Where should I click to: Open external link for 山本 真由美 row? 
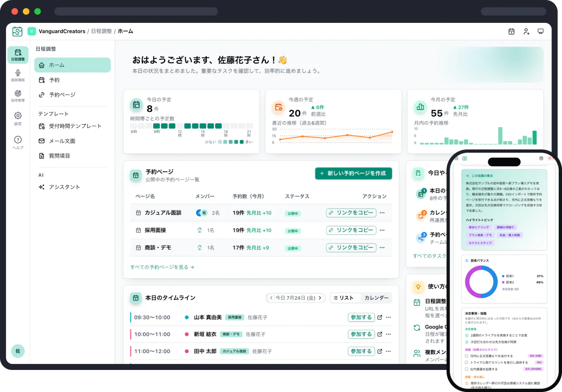380,317
